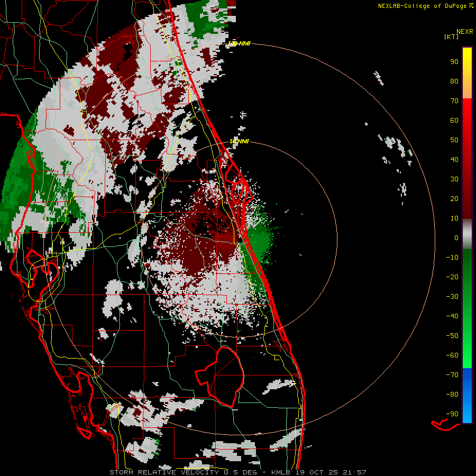Click the 80 value on the velocity scale
Viewport: 476px width, 476px height.
coord(454,81)
